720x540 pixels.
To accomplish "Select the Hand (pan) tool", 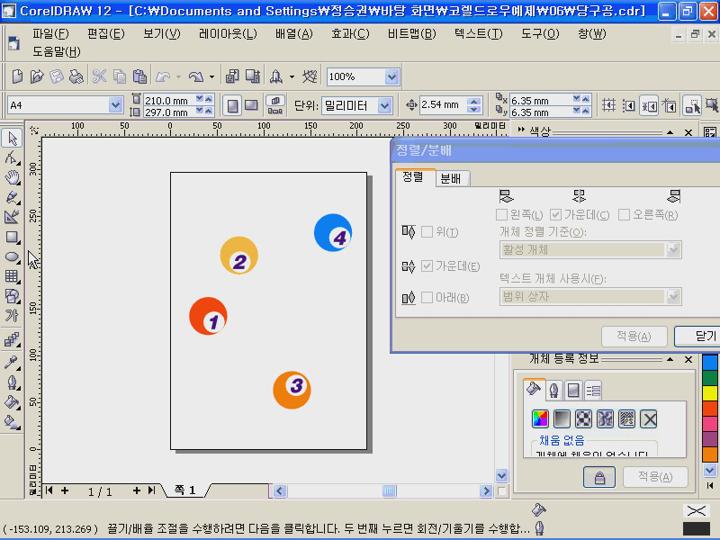I will 12,177.
